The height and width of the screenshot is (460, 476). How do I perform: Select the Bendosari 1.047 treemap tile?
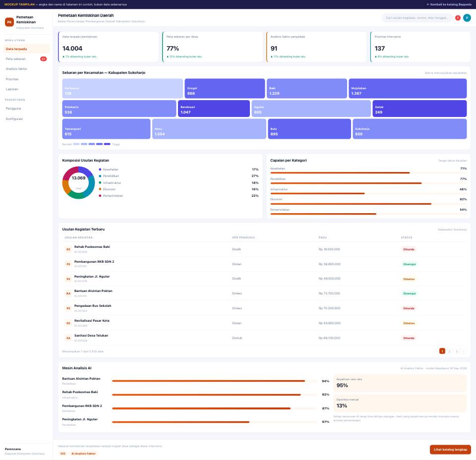[x=214, y=109]
